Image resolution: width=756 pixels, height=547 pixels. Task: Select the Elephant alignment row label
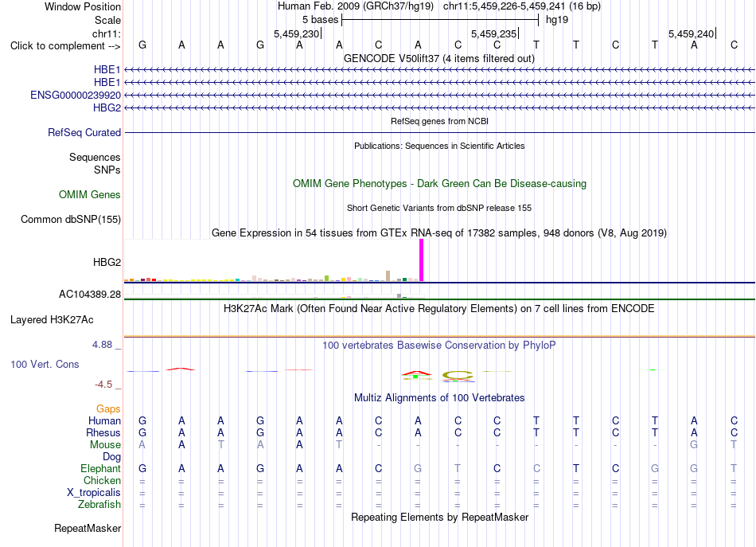point(101,468)
